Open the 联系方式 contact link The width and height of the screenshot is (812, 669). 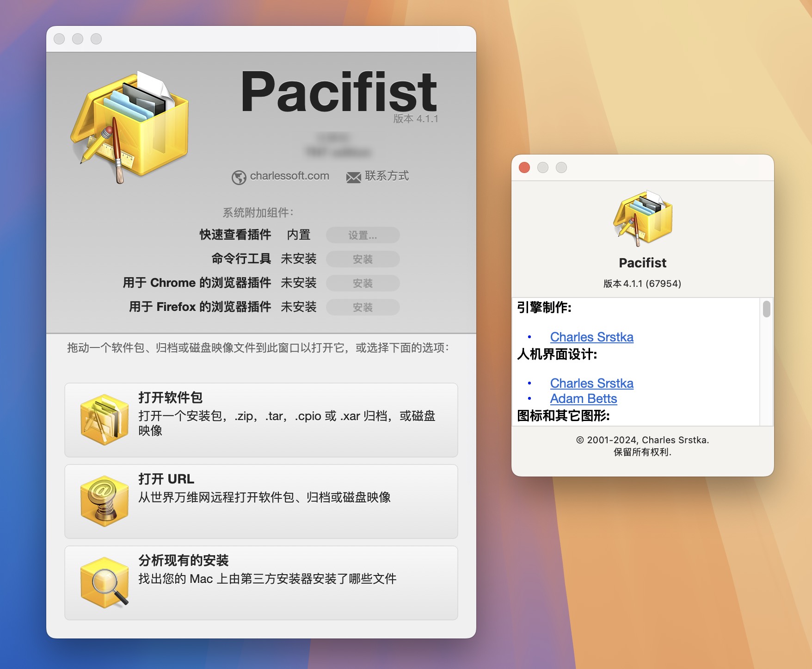(x=387, y=176)
